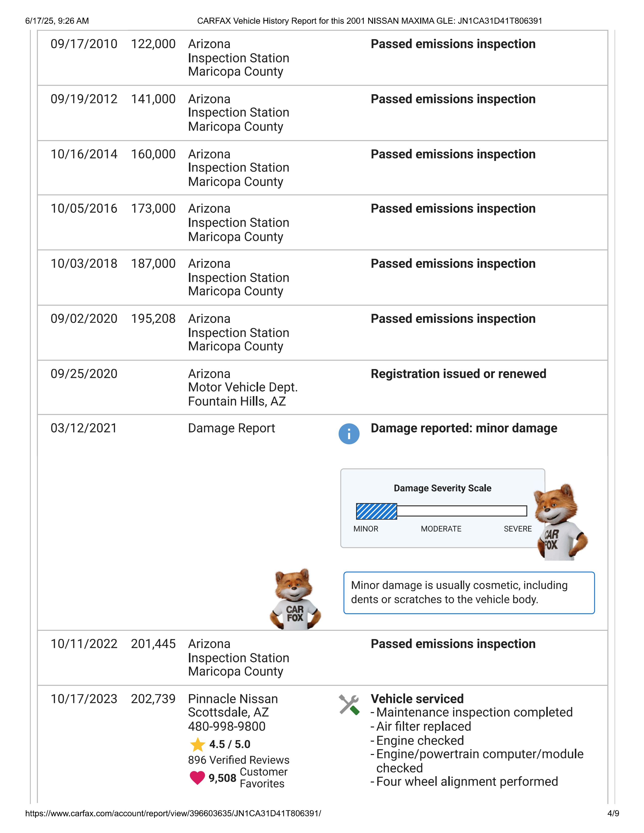
Task: Click the Registration issued or renewed entry
Action: click(x=458, y=374)
